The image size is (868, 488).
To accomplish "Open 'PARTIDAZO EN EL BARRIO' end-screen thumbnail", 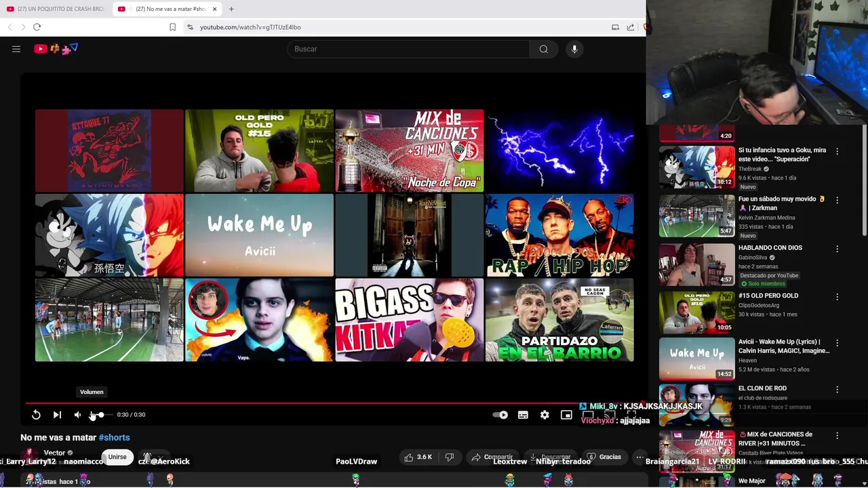I will click(559, 320).
